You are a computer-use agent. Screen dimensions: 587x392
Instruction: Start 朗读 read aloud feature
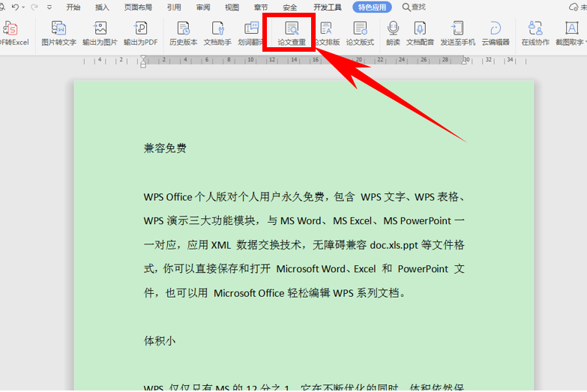coord(393,33)
